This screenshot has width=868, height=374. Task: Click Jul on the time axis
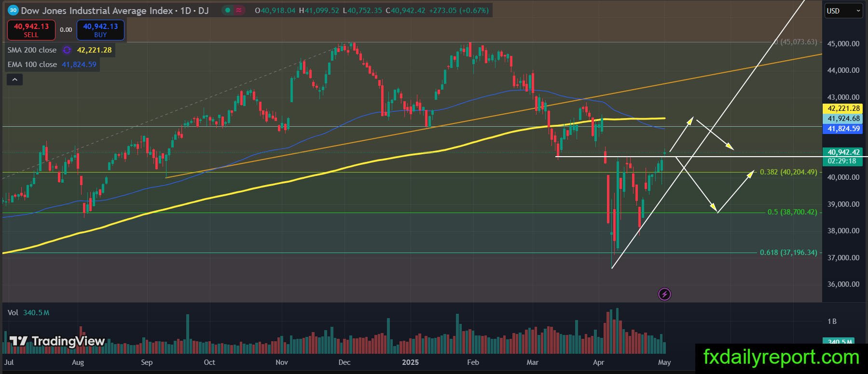click(9, 362)
